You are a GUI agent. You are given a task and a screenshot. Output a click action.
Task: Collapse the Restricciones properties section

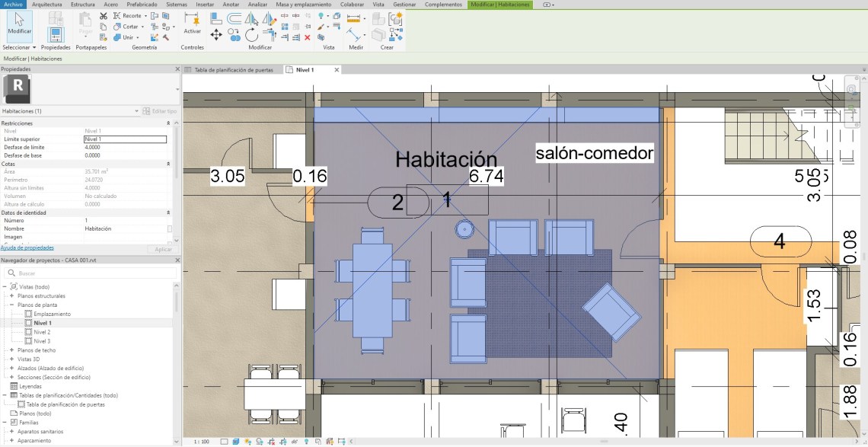pyautogui.click(x=168, y=123)
